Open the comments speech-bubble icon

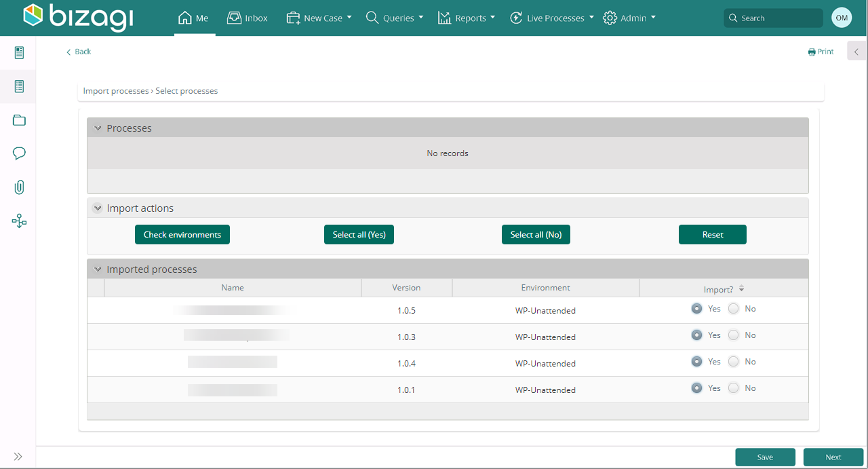click(19, 153)
